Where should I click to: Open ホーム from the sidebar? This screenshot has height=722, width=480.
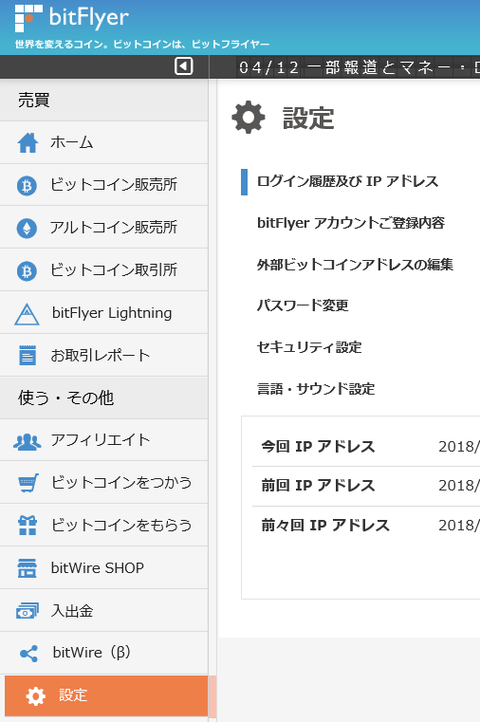[104, 142]
